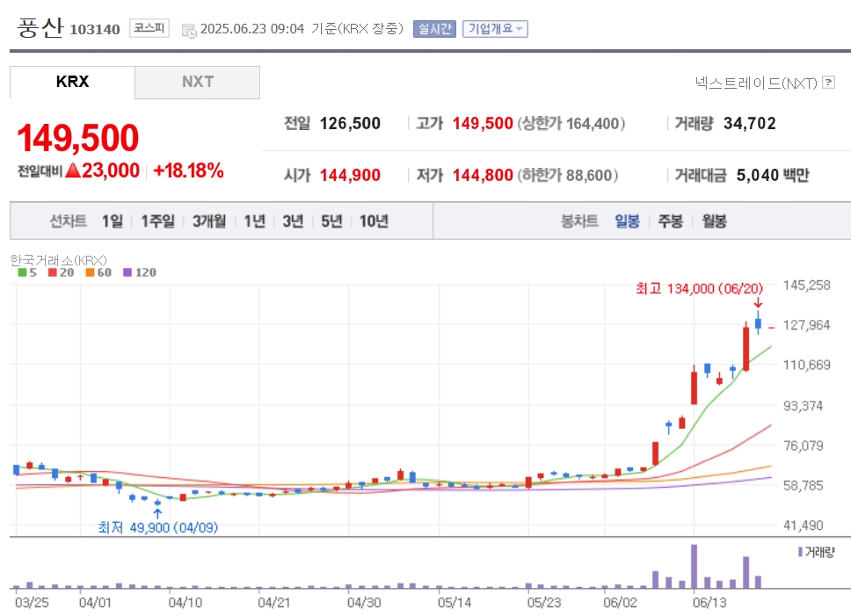Click the 코스피 market badge
851x616 pixels.
point(149,28)
